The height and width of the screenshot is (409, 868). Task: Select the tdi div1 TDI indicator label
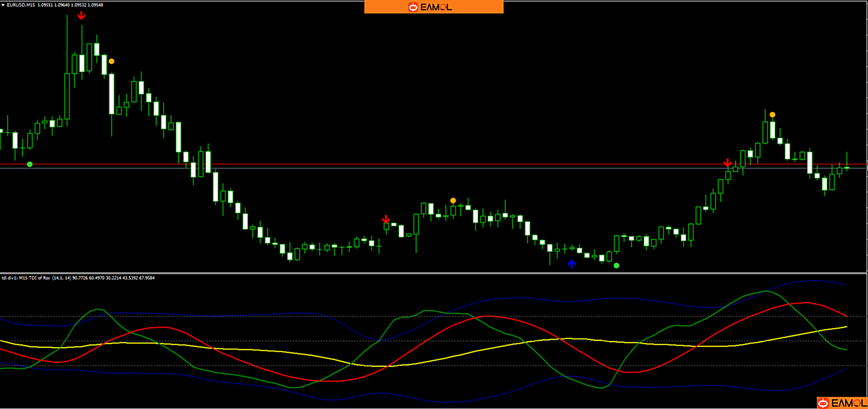(78, 278)
